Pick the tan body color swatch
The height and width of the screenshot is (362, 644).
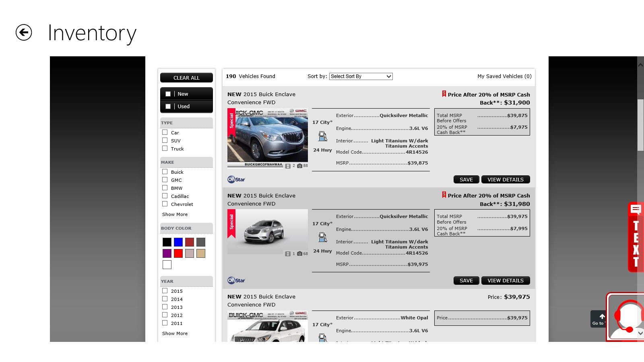coord(201,253)
